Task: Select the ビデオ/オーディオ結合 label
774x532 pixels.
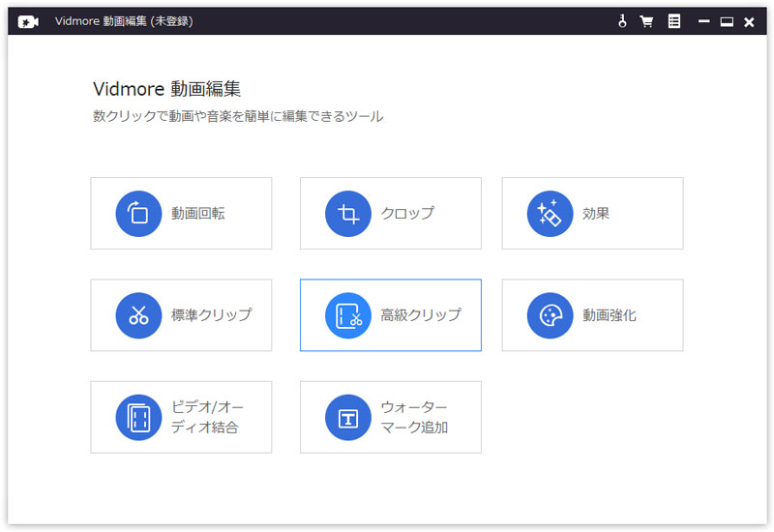Action: pos(207,417)
